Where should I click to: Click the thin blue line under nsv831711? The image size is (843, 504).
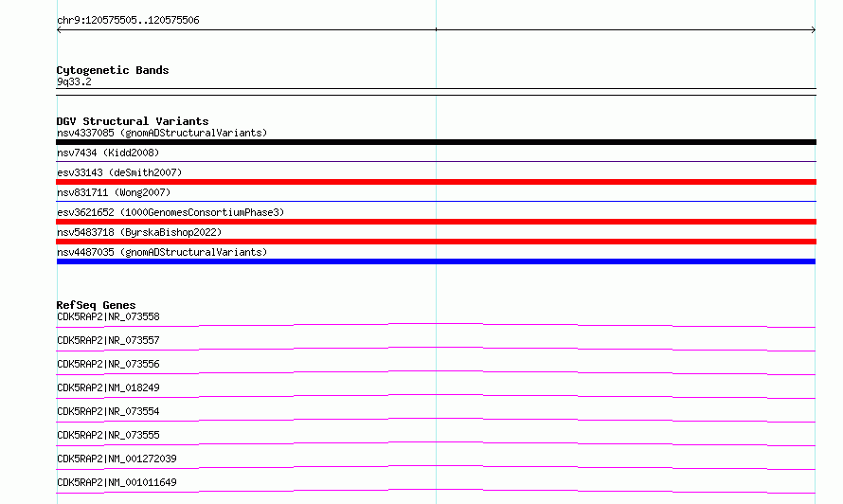436,201
